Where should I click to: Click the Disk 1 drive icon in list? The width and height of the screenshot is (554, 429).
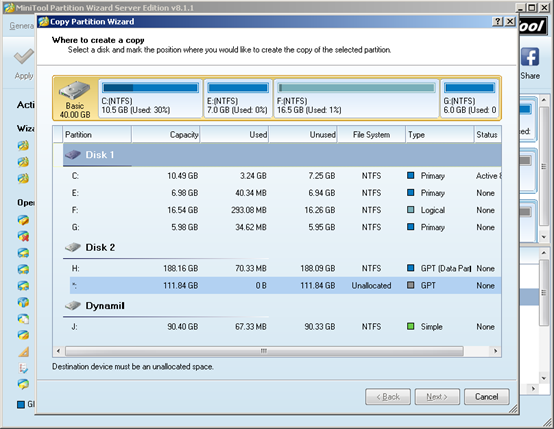coord(73,154)
